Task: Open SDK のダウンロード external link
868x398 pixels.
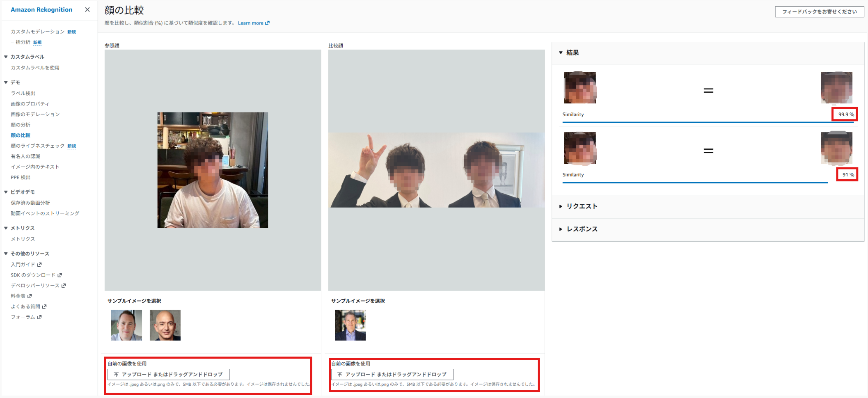Action: 36,275
